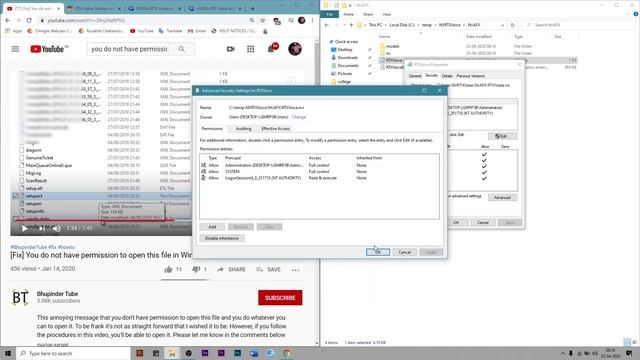Bookmark this page with star icon
The width and height of the screenshot is (640, 360).
click(x=262, y=20)
